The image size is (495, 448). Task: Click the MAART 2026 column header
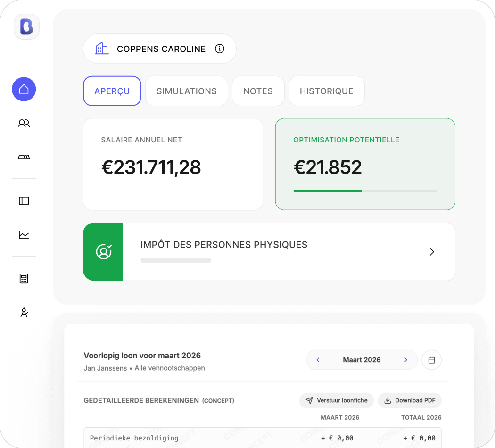[340, 418]
